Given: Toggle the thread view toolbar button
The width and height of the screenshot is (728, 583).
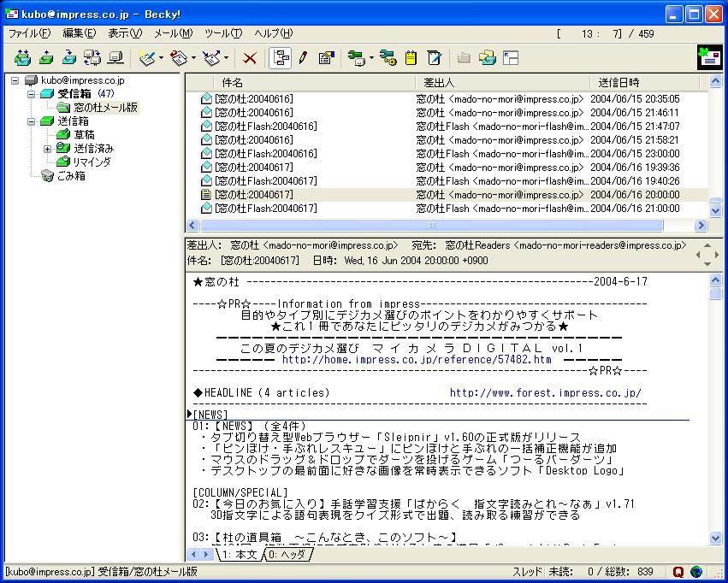Looking at the screenshot, I should 281,58.
